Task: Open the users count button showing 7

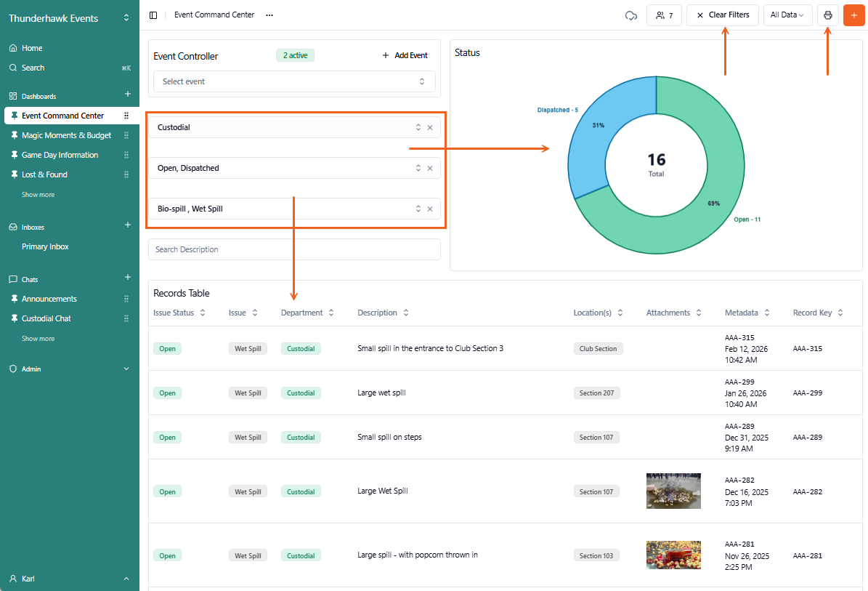Action: (x=664, y=15)
